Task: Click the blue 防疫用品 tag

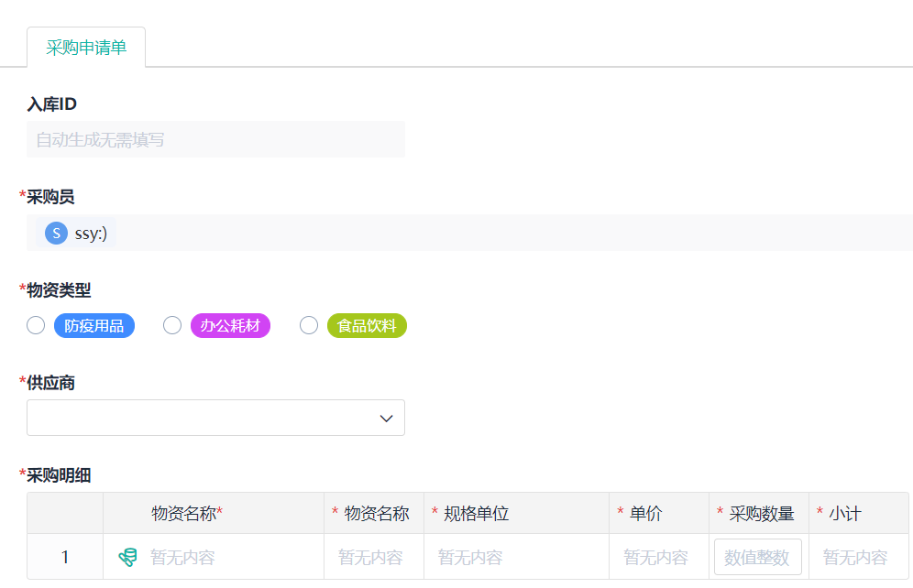Action: (x=94, y=326)
